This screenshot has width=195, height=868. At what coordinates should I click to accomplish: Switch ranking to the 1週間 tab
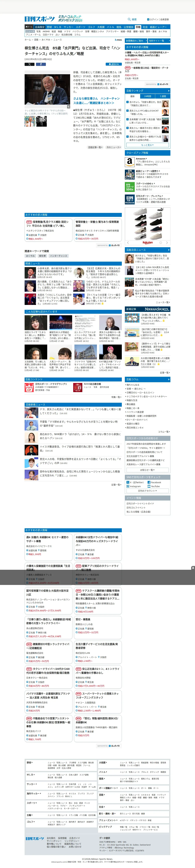163,96
